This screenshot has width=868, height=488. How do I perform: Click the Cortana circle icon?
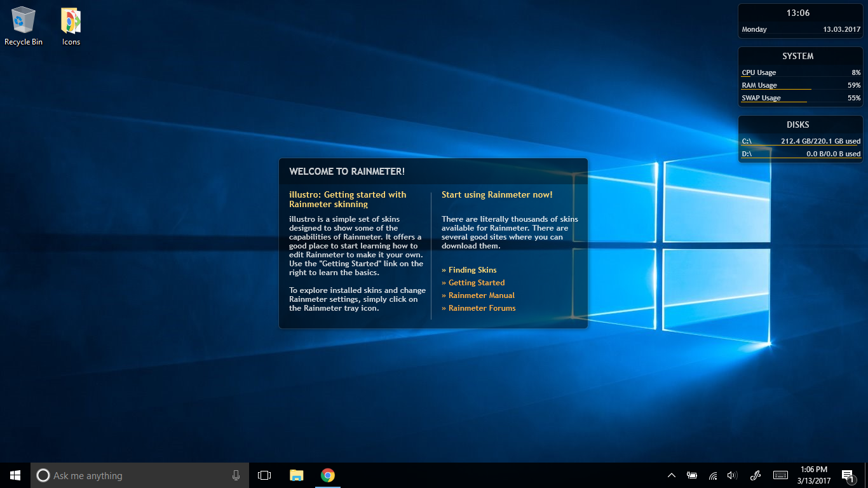click(43, 475)
